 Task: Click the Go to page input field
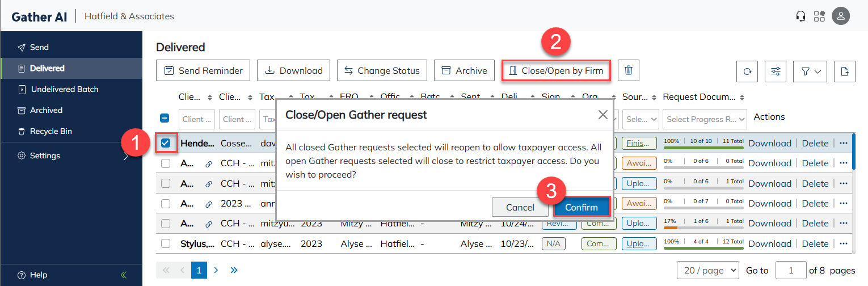coord(790,270)
